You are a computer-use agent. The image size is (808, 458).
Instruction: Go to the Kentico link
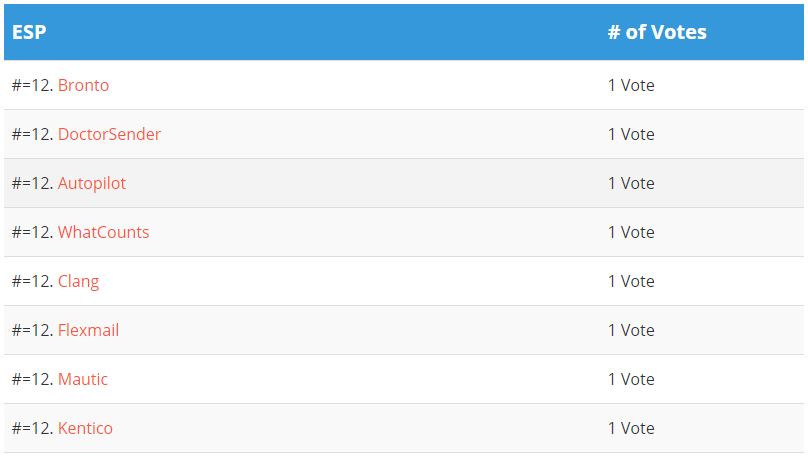tap(85, 428)
